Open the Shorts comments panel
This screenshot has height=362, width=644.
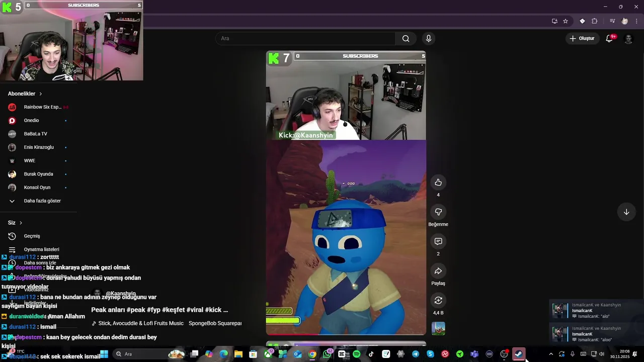tap(438, 242)
